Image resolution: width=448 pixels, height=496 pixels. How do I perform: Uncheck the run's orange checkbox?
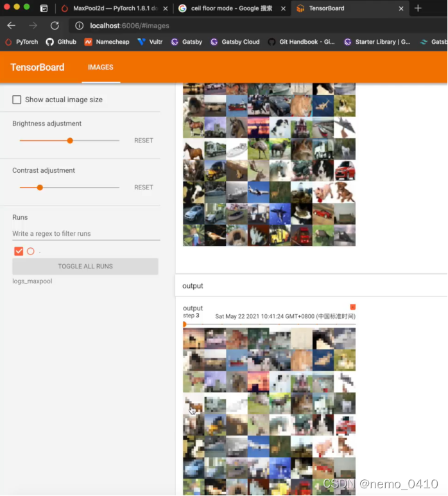[19, 251]
